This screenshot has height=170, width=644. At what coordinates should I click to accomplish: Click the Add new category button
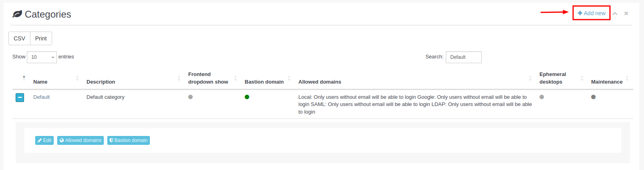(592, 13)
